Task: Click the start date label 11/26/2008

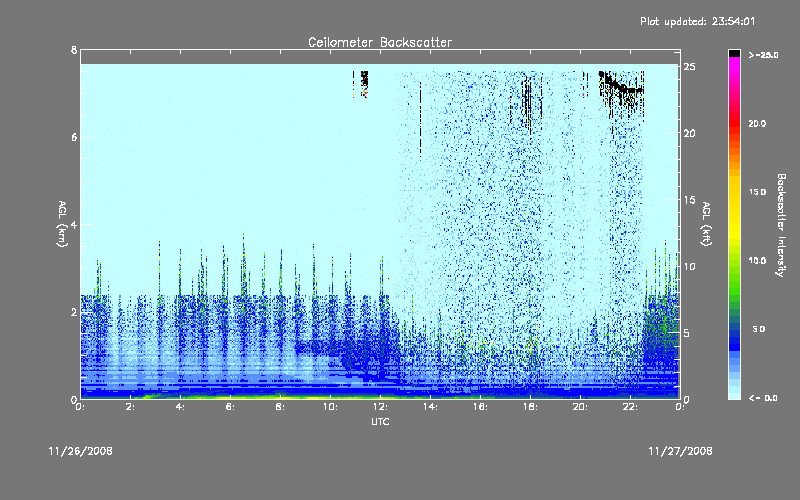Action: coord(81,451)
